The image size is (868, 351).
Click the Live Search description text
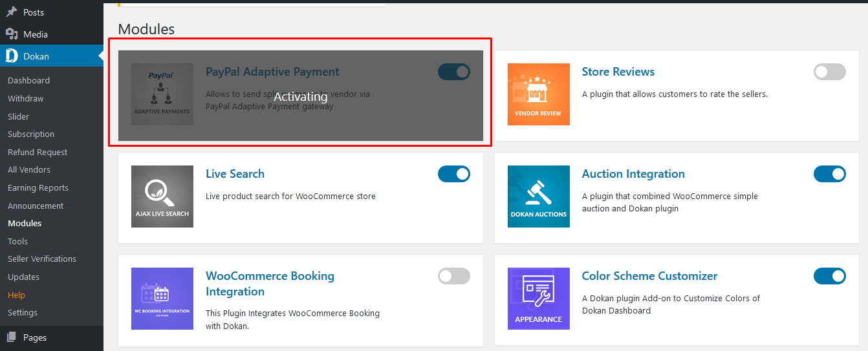(290, 197)
